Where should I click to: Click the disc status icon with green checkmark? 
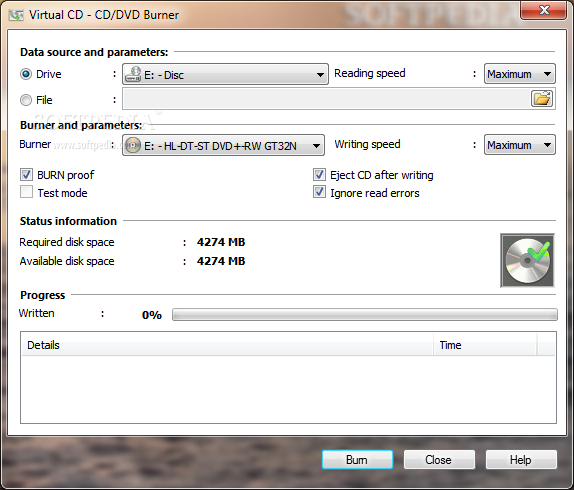click(527, 260)
